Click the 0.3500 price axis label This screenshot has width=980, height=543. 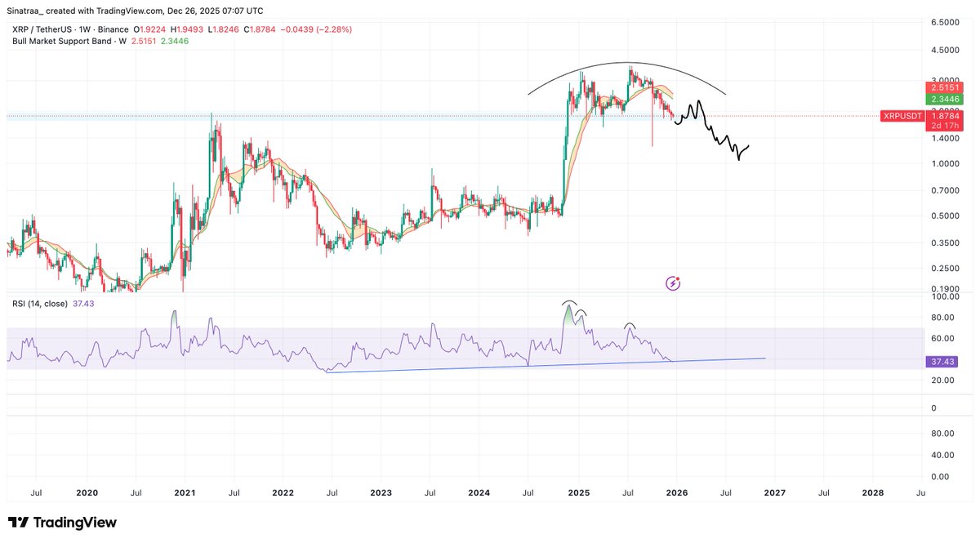tap(946, 244)
